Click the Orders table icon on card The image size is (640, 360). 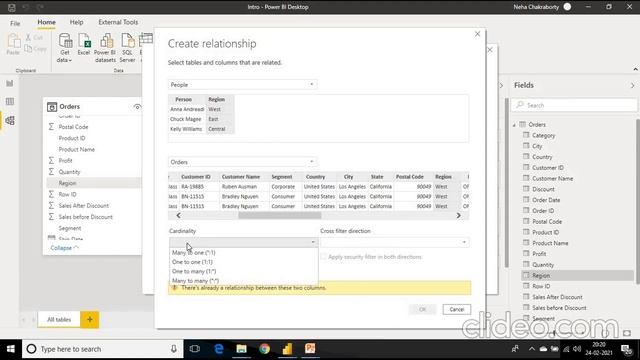52,107
